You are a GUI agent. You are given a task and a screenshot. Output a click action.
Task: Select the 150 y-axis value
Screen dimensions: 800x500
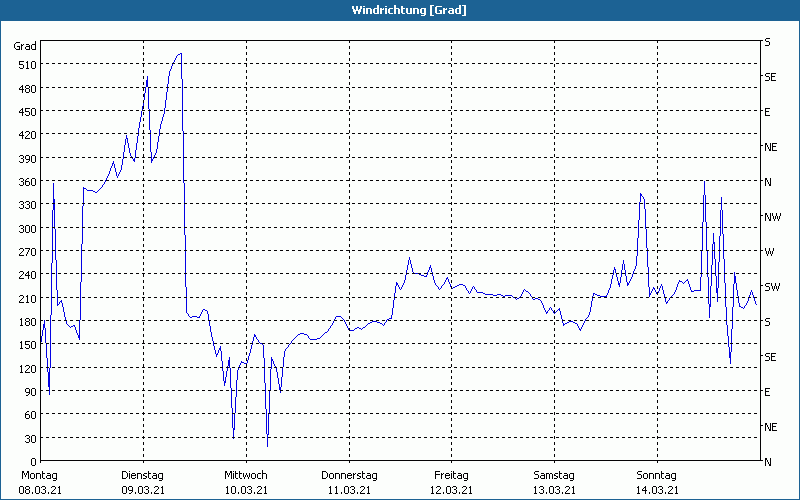click(28, 345)
